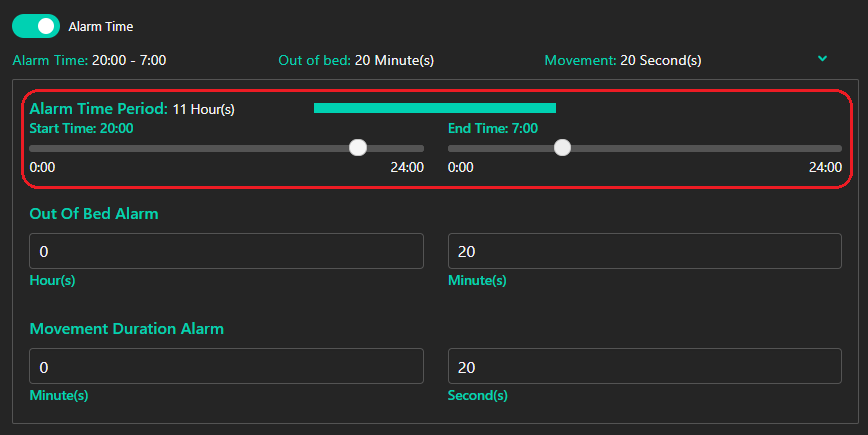Screen dimensions: 868x435
Task: Click the End Time track near 0:00
Action: pos(457,148)
